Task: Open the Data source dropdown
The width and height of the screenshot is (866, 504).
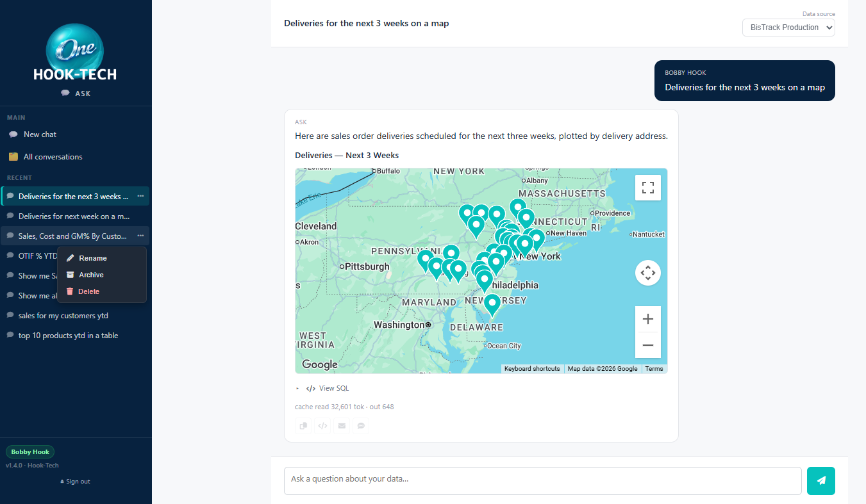Action: point(788,28)
